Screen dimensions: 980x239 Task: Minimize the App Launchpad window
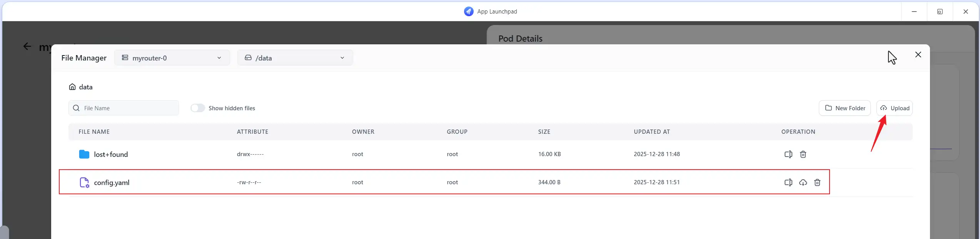point(914,12)
